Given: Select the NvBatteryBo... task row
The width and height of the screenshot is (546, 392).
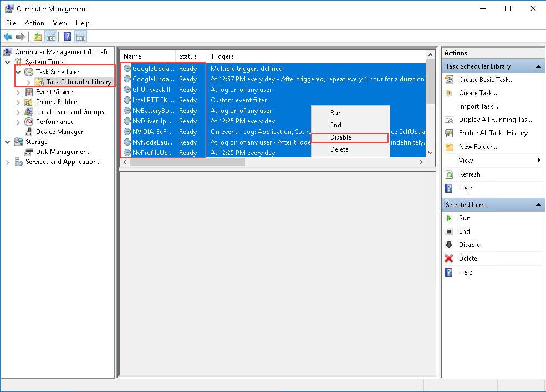Looking at the screenshot, I should pyautogui.click(x=273, y=111).
